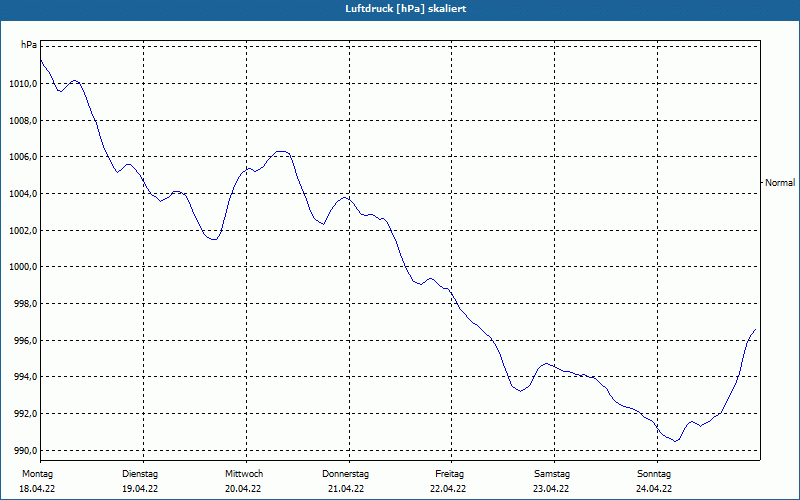Click the date 18.04.22
Viewport: 800px width, 500px height.
(37, 489)
